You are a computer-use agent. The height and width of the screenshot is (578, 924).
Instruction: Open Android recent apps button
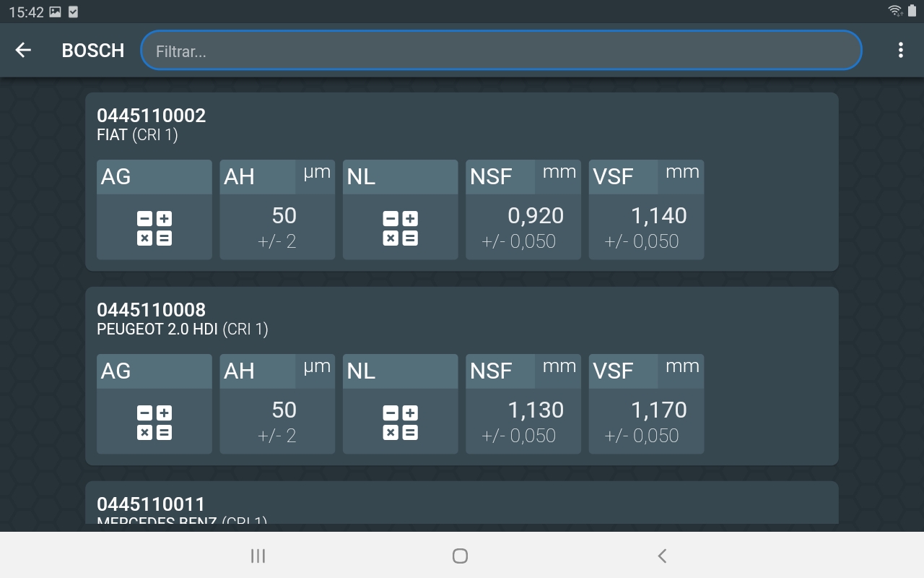pyautogui.click(x=258, y=556)
